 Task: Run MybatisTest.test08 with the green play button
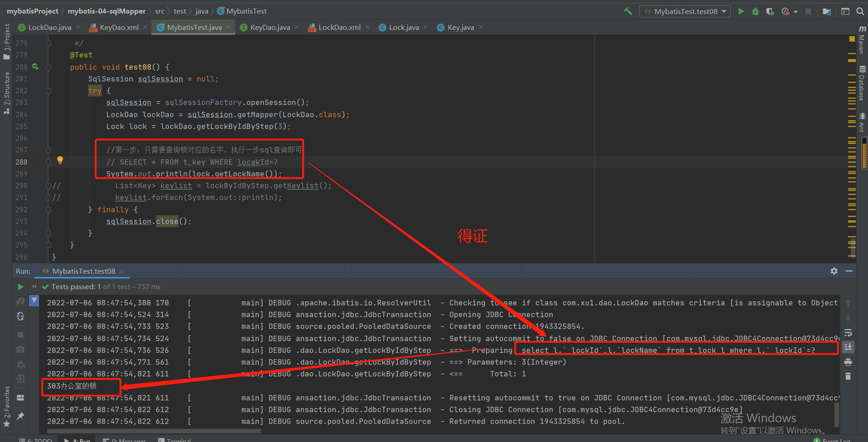741,11
